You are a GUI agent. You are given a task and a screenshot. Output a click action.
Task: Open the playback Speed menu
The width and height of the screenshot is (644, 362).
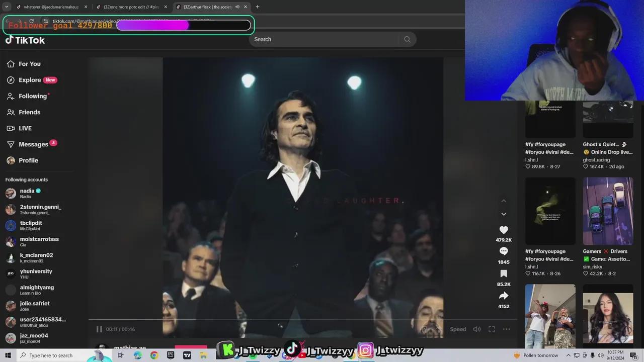click(458, 329)
